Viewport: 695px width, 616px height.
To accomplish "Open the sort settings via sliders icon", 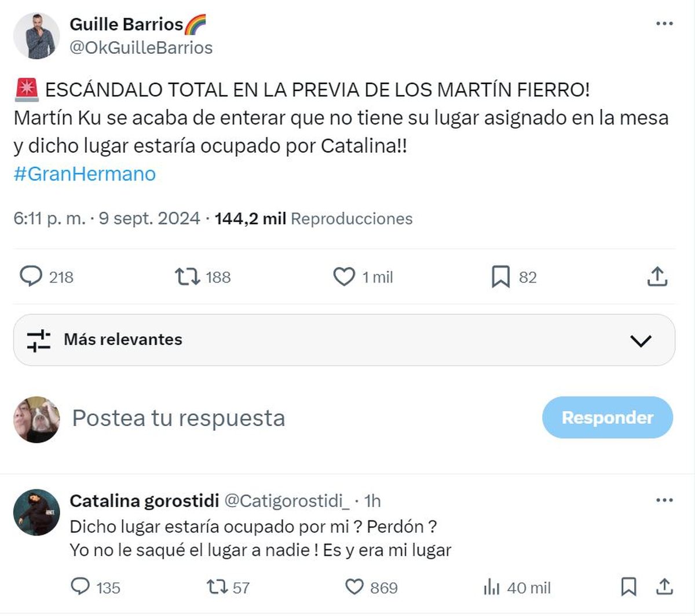I will pos(38,340).
